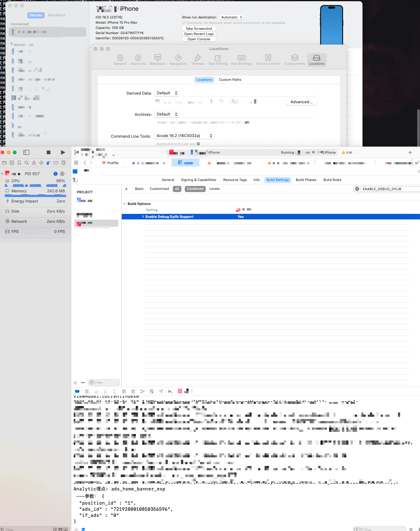The width and height of the screenshot is (420, 531).
Task: Pause program execution in debug bar
Action: click(x=87, y=391)
